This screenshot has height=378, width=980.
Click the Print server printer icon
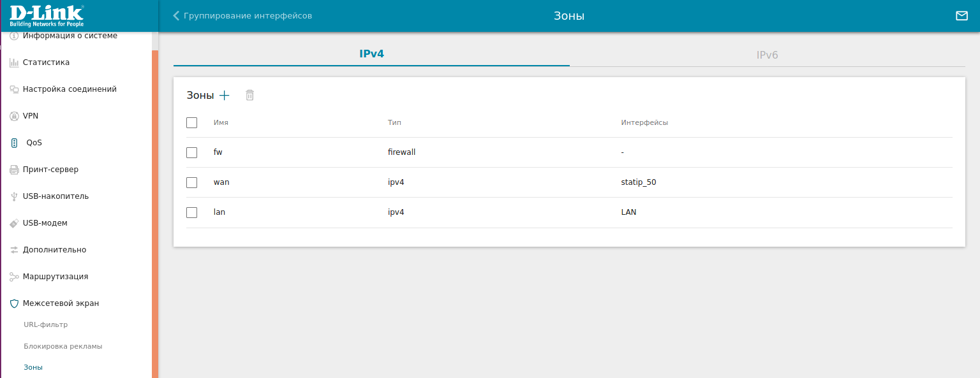click(14, 170)
